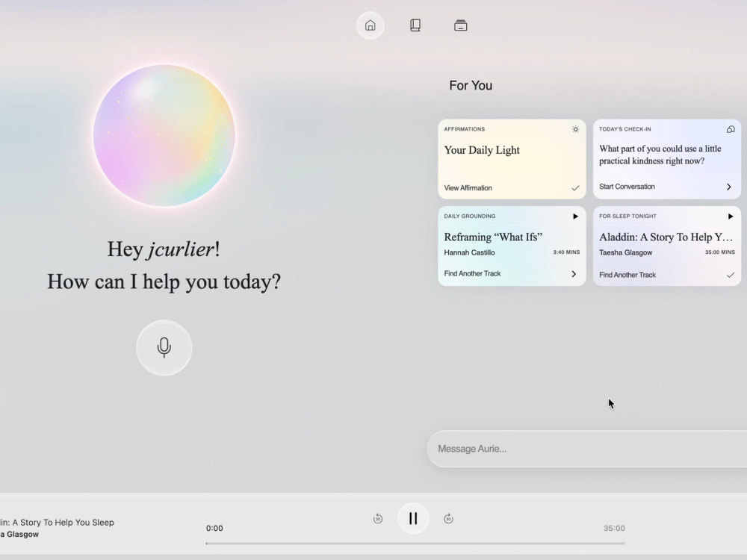Click Start Conversation link

coord(627,187)
